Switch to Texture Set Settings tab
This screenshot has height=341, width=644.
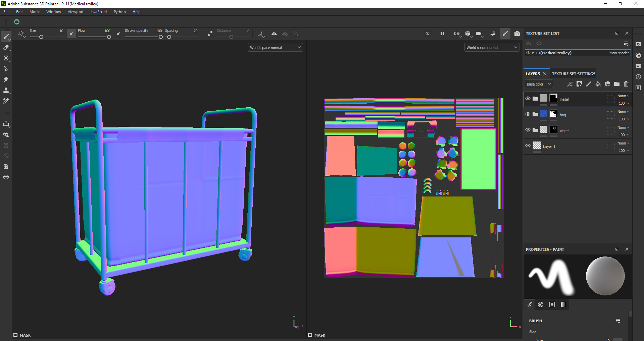pyautogui.click(x=574, y=74)
